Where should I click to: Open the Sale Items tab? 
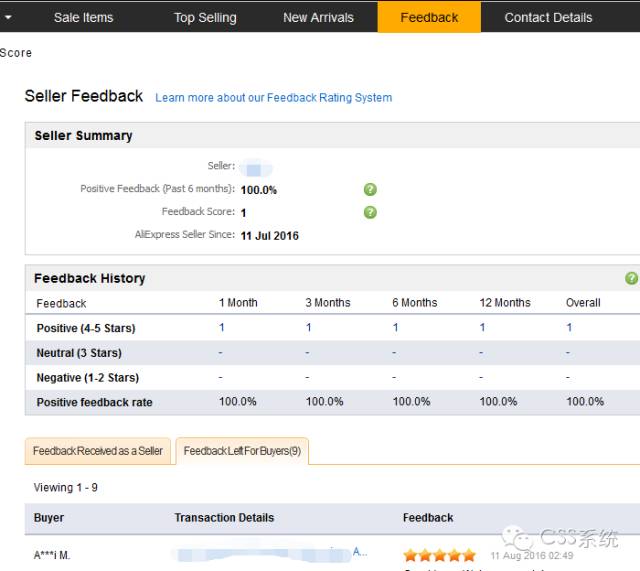pos(83,18)
